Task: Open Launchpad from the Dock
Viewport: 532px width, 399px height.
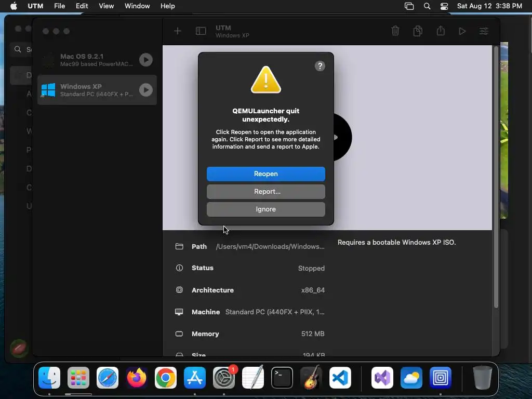Action: tap(78, 378)
